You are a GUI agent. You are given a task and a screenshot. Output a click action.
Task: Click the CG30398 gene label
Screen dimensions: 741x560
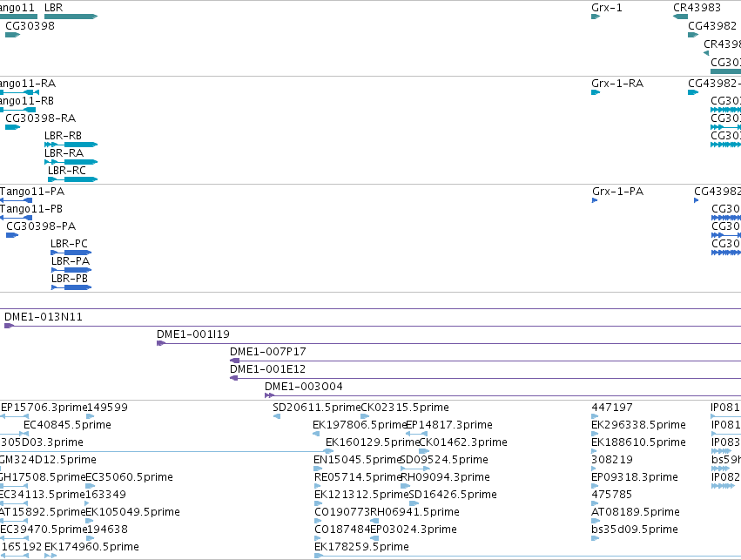click(30, 26)
